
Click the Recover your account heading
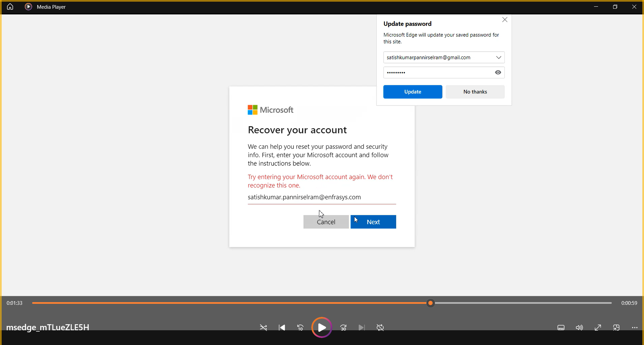click(x=297, y=130)
